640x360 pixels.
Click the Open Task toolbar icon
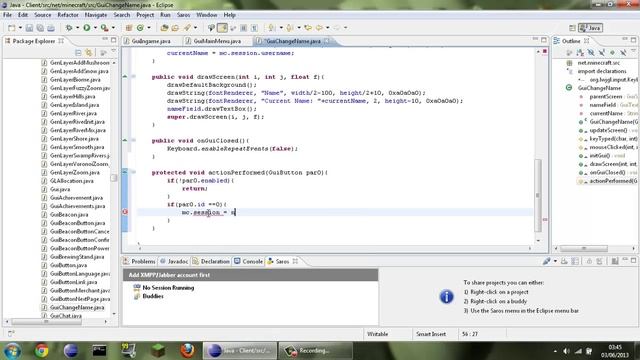[x=175, y=28]
